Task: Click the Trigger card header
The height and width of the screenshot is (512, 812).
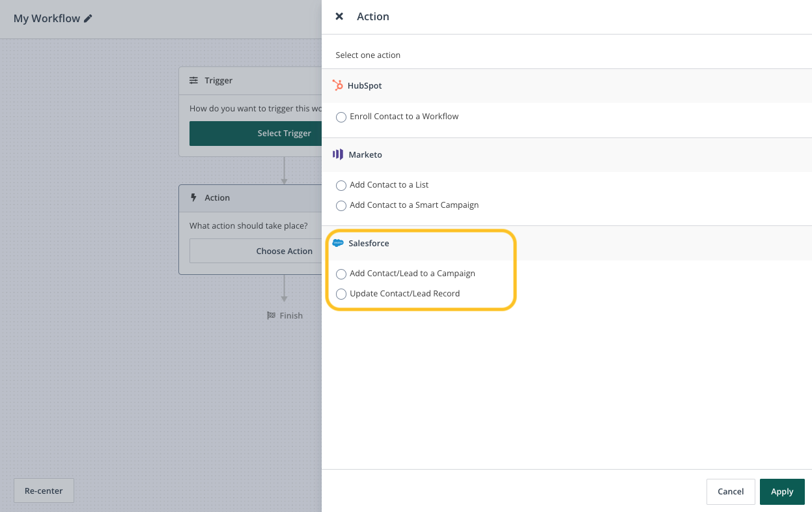Action: coord(251,80)
